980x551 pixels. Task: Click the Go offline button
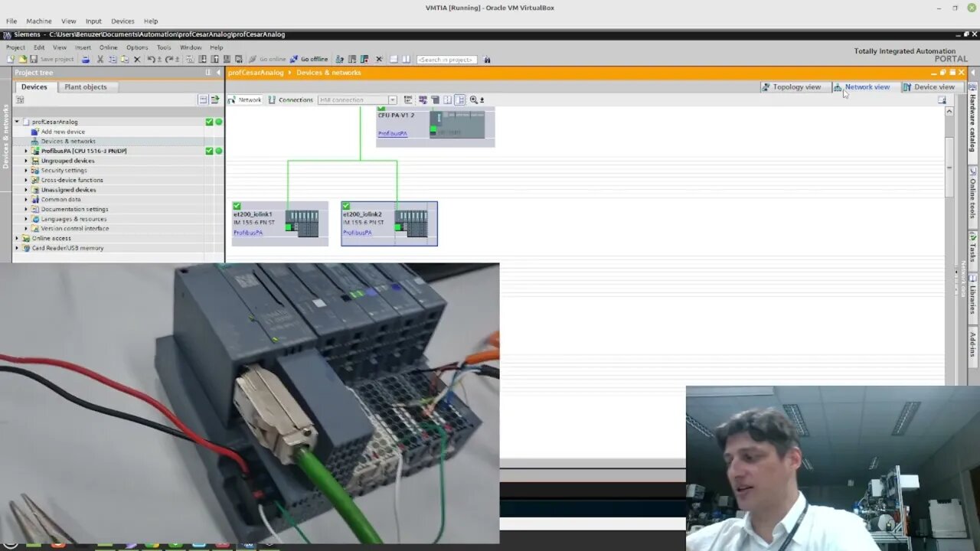[x=309, y=59]
